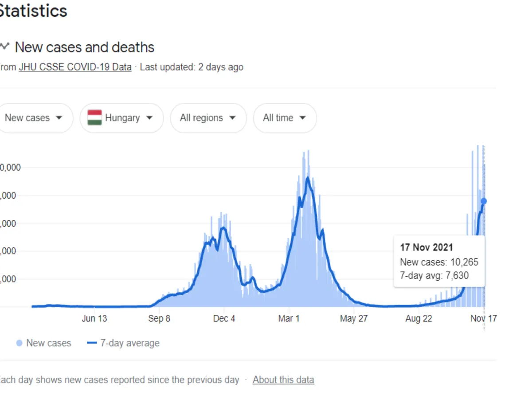Viewport: 532px width, 399px height.
Task: Open the All regions dropdown
Action: [208, 118]
